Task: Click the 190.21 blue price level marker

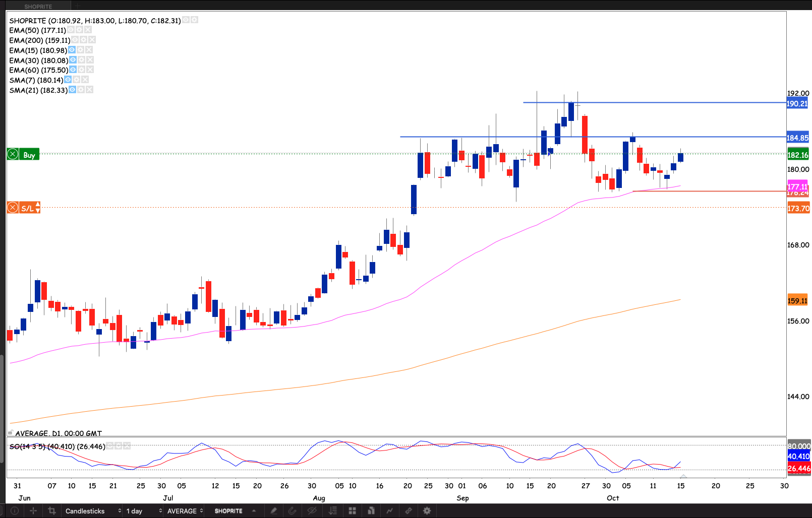Action: pos(797,104)
